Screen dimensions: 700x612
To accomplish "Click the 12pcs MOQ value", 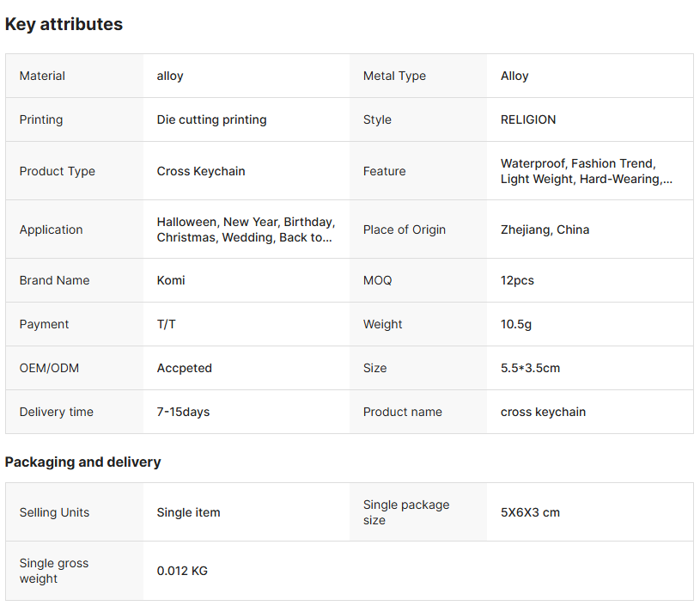I will coord(517,280).
